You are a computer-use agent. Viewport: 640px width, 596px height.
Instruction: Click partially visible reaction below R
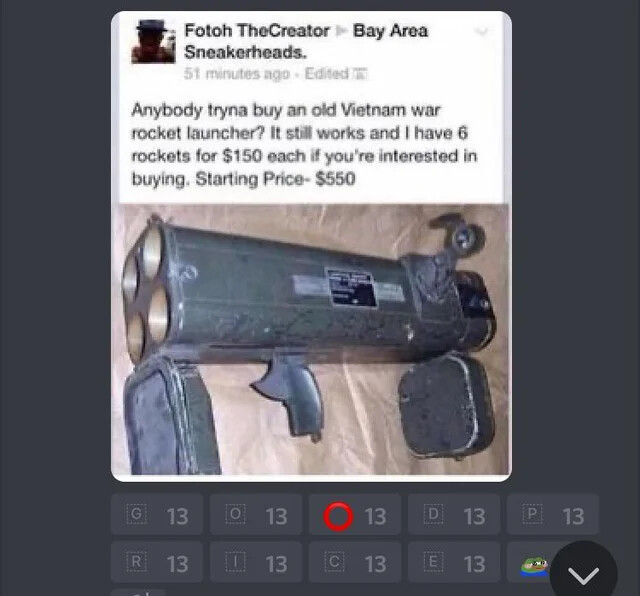(x=138, y=592)
